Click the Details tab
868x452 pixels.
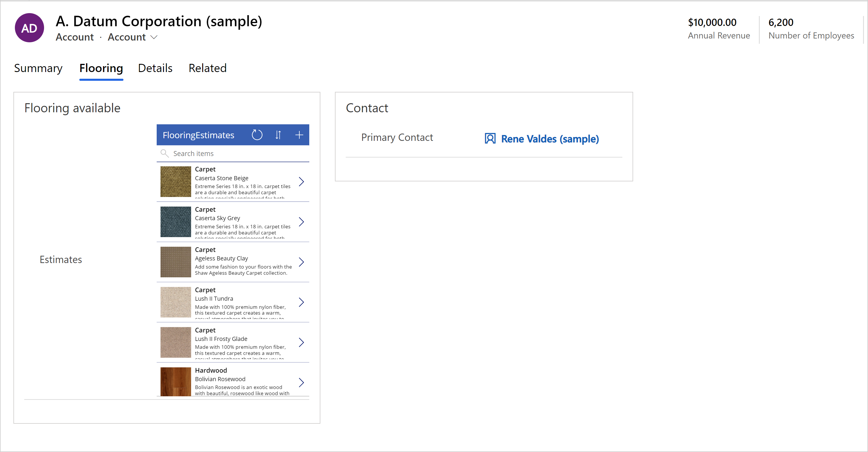point(155,68)
